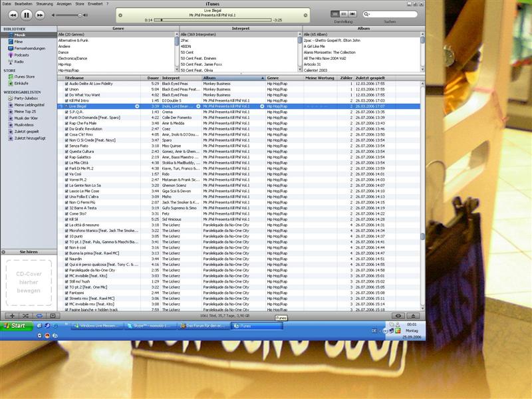This screenshot has width=532, height=399.
Task: Open the Steuerung menu
Action: (45, 3)
